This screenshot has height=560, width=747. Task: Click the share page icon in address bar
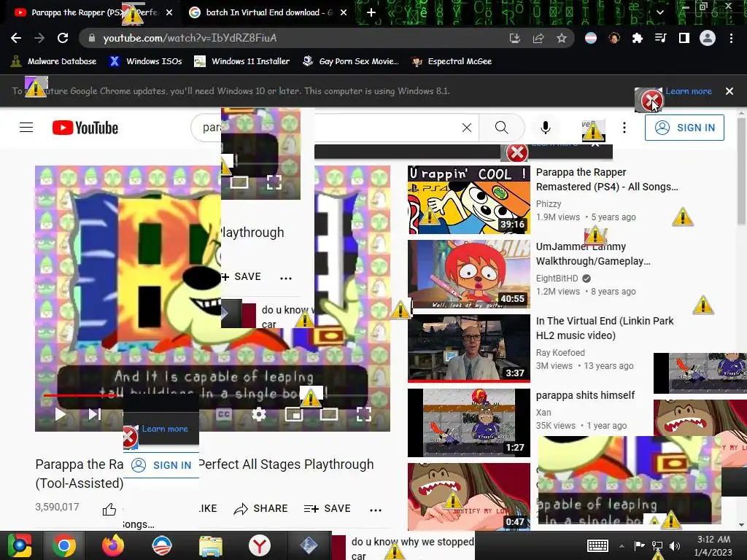tap(538, 38)
